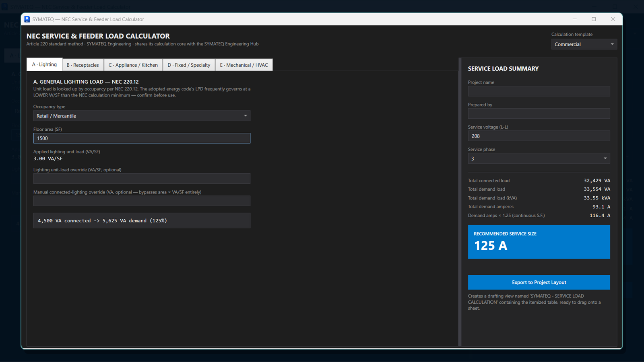Viewport: 644px width, 362px height.
Task: Click the SYMATEQ app icon in title bar
Action: click(x=27, y=19)
